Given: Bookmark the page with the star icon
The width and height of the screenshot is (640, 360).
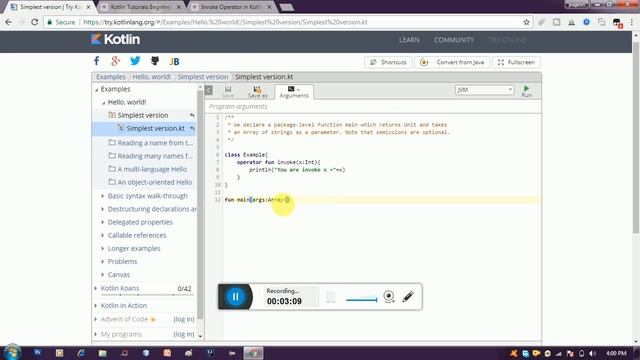Looking at the screenshot, I should pos(527,22).
